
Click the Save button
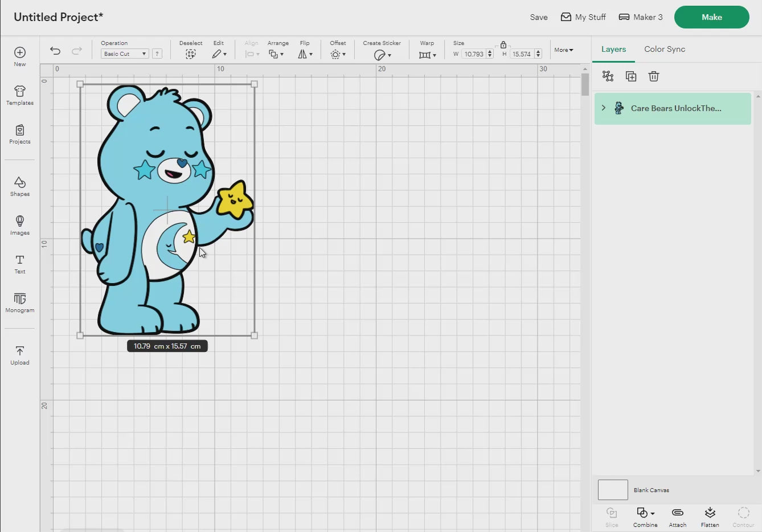(539, 17)
